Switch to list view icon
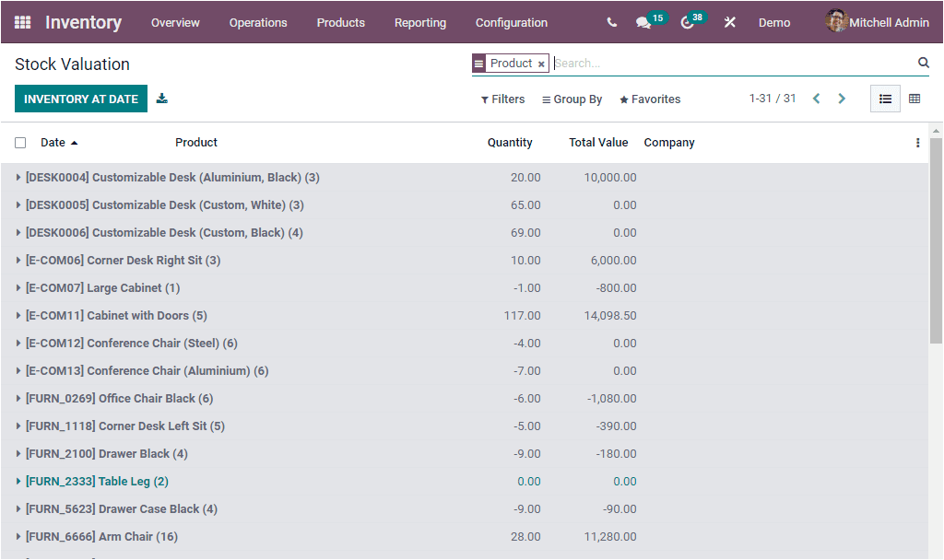 coord(885,98)
